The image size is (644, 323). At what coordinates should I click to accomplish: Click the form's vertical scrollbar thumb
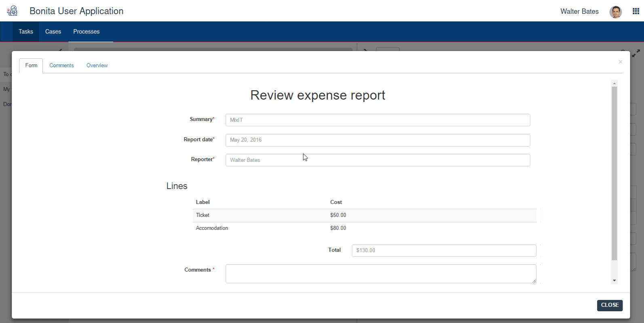614,173
